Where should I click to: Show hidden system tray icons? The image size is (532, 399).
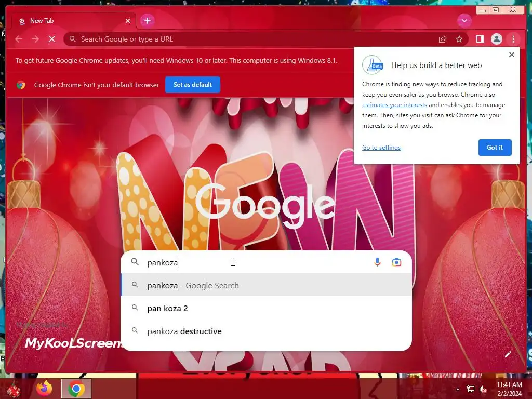pos(458,389)
